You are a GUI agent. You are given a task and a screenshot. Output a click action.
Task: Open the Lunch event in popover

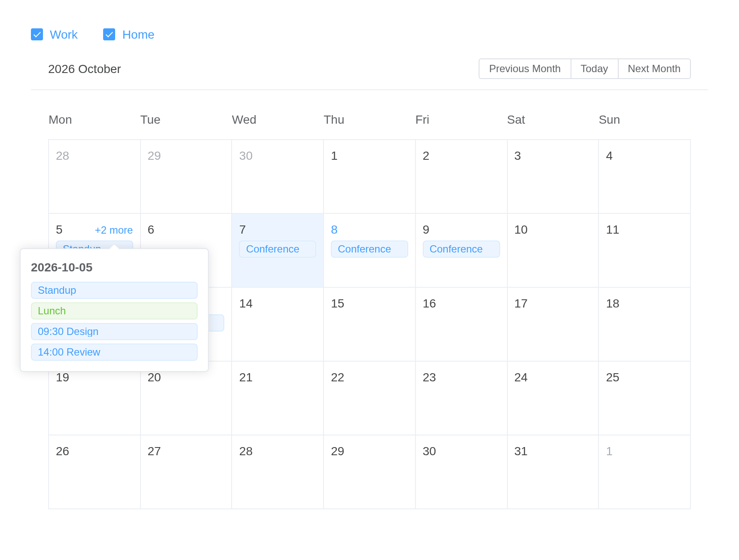pos(114,311)
